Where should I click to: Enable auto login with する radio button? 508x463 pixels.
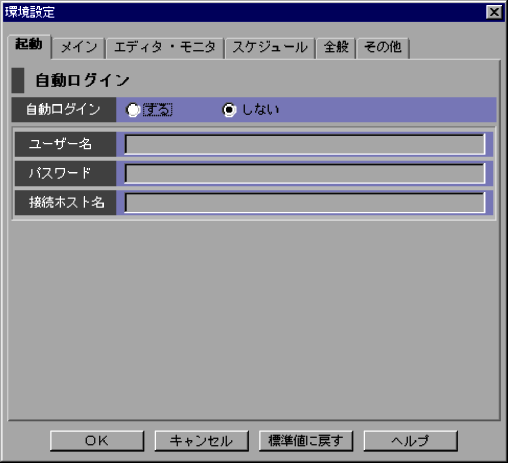click(x=133, y=110)
